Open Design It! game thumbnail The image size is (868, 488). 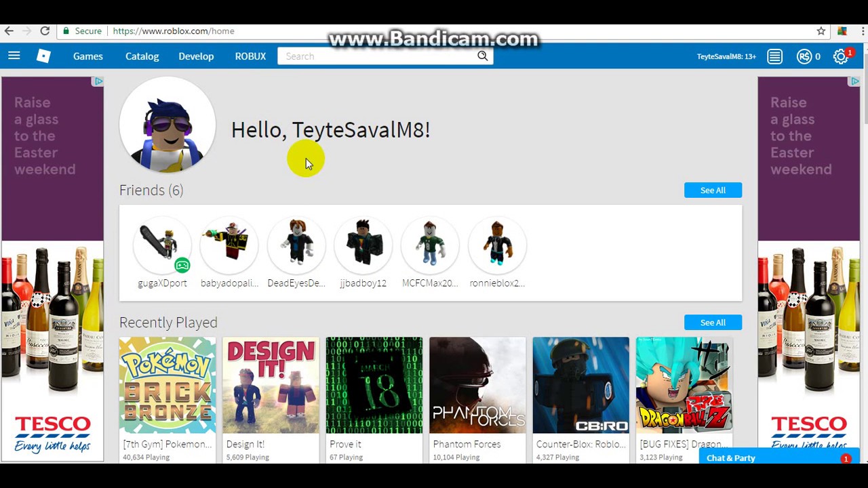coord(271,385)
